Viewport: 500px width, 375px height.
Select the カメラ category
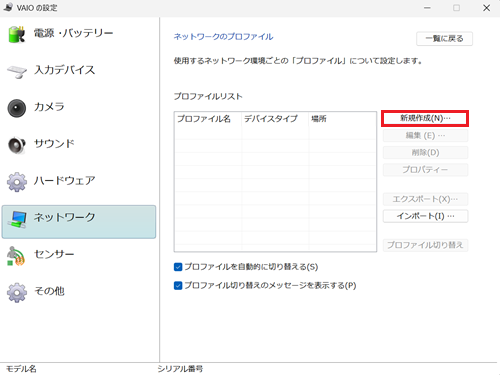[x=79, y=108]
